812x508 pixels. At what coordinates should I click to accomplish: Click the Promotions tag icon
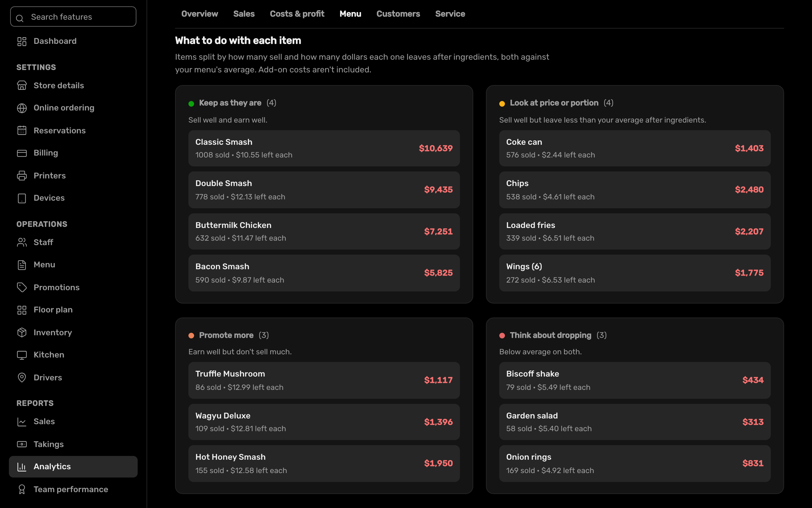coord(22,288)
